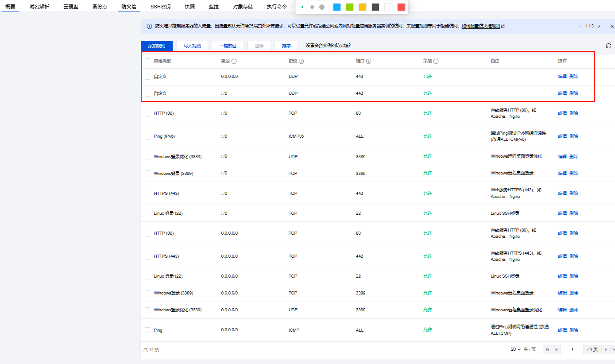Click the 导入规则 button
The height and width of the screenshot is (364, 615).
tap(192, 46)
